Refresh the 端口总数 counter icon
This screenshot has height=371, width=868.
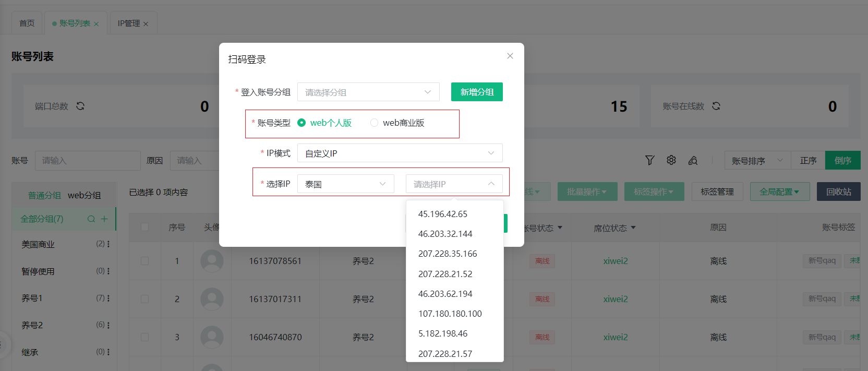80,106
